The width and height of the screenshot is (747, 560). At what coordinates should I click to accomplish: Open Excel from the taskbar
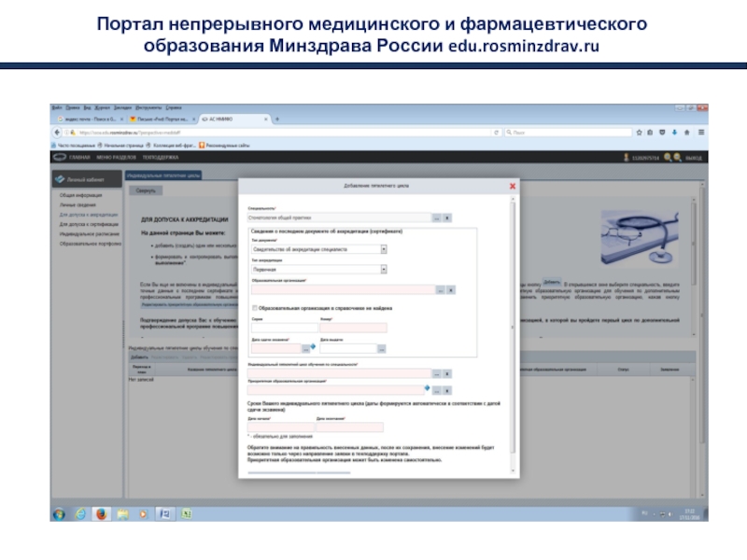click(x=186, y=514)
